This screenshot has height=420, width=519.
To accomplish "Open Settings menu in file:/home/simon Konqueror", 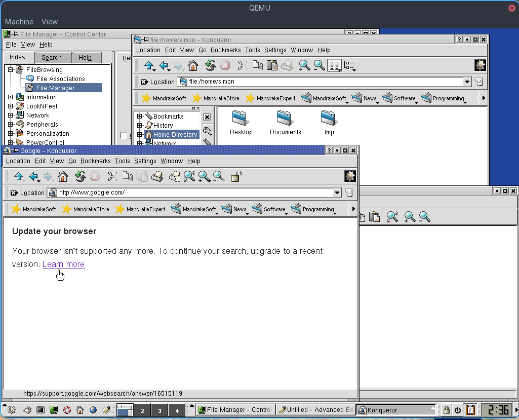I will click(x=275, y=50).
